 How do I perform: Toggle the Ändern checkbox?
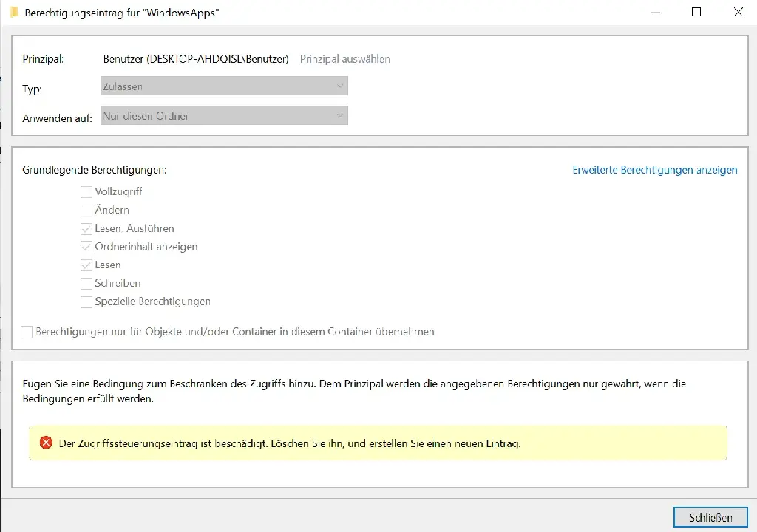86,210
